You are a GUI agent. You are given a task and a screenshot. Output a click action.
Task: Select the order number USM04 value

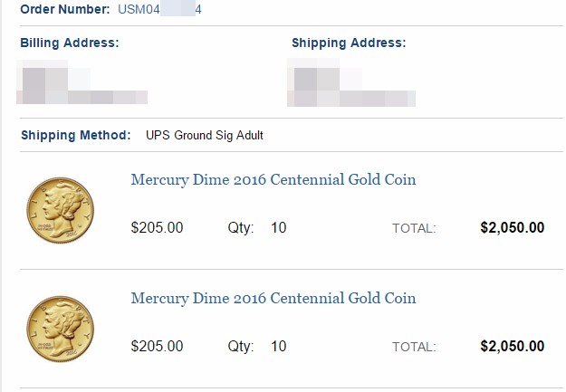(x=159, y=9)
